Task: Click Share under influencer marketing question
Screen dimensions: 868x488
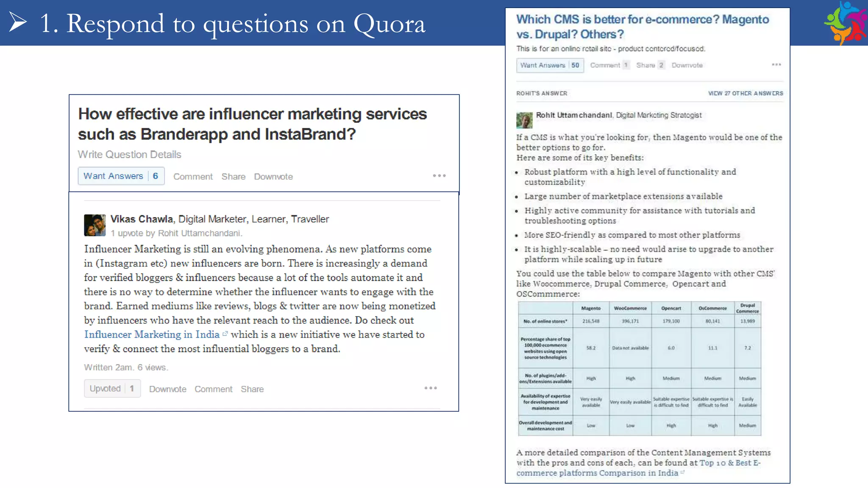Action: [x=234, y=177]
